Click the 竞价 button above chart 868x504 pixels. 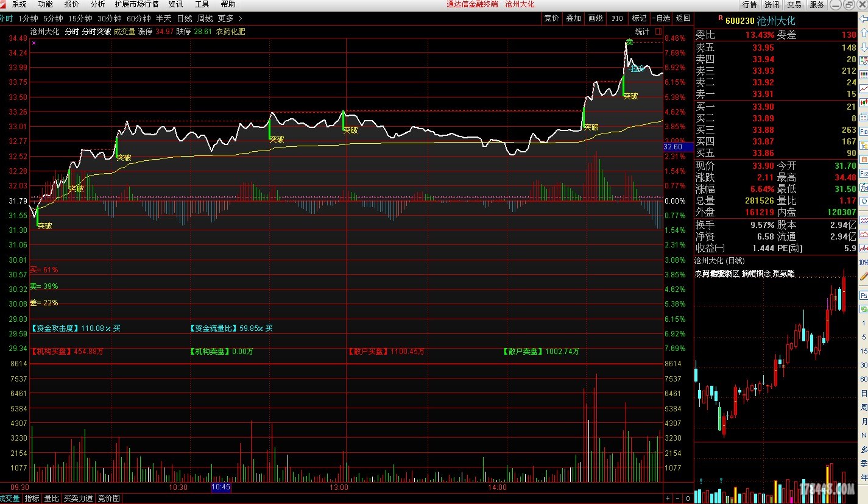pyautogui.click(x=551, y=18)
